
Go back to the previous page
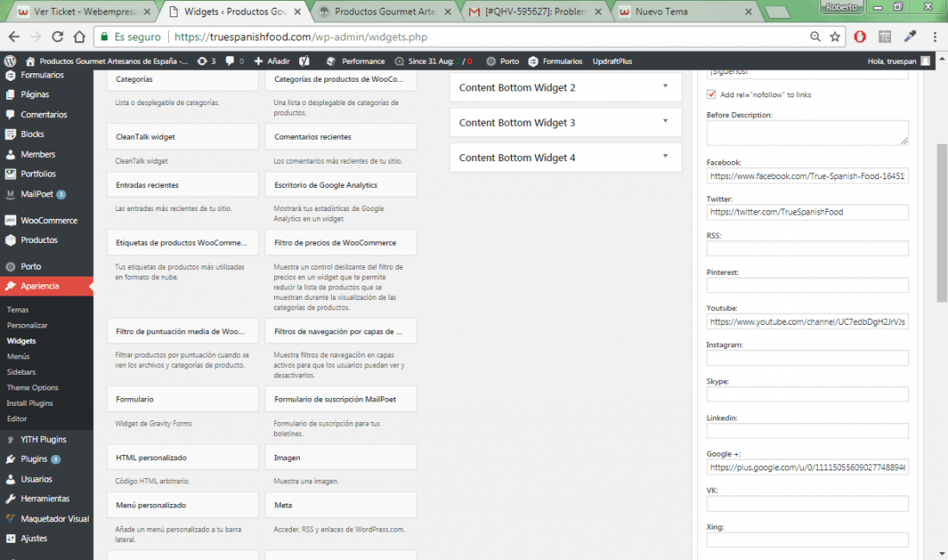[14, 37]
